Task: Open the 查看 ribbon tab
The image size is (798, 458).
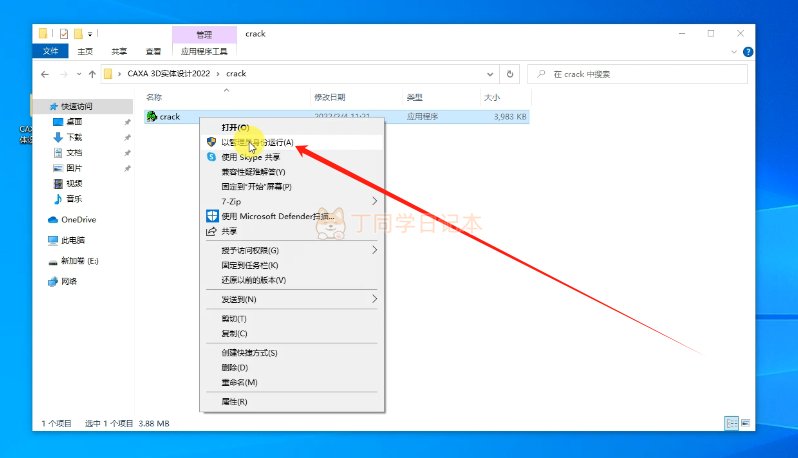Action: (x=153, y=51)
